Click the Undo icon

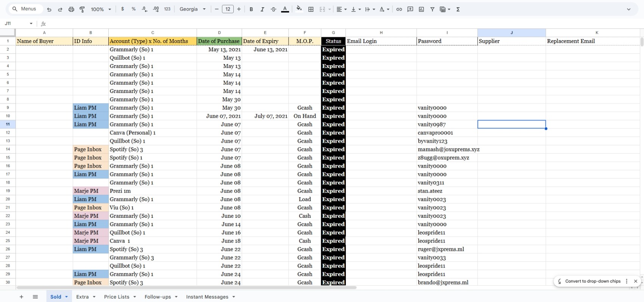pos(49,9)
